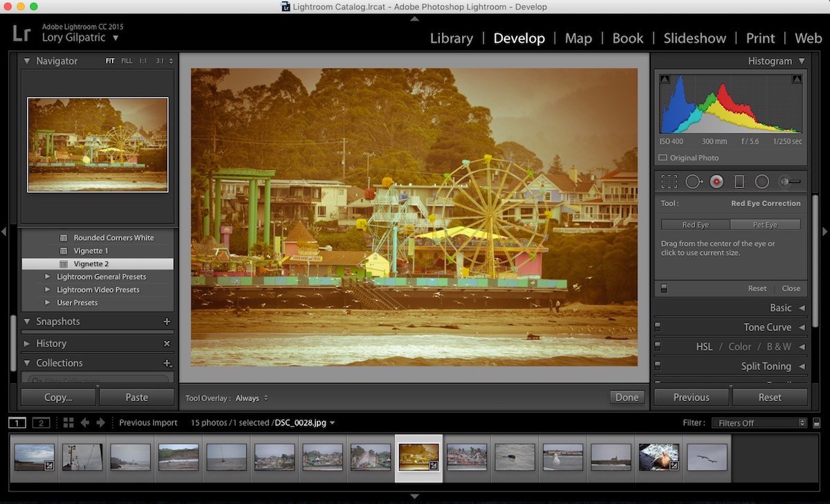Add a new snapshot with plus icon
Image resolution: width=830 pixels, height=504 pixels.
pos(167,321)
